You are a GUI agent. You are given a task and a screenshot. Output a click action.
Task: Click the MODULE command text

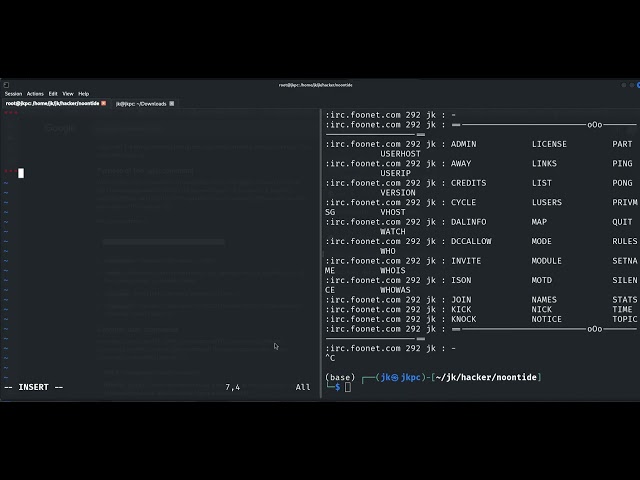(x=547, y=261)
